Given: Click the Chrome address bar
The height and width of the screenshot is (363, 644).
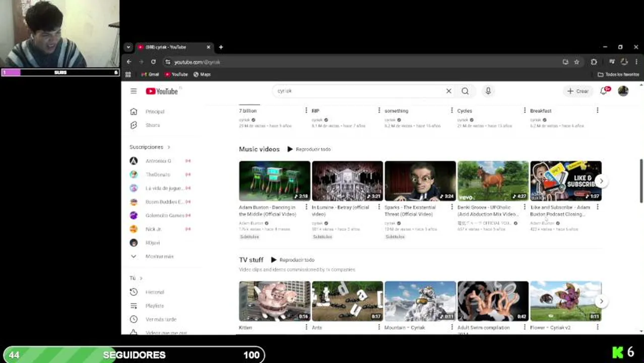Looking at the screenshot, I should (363, 62).
